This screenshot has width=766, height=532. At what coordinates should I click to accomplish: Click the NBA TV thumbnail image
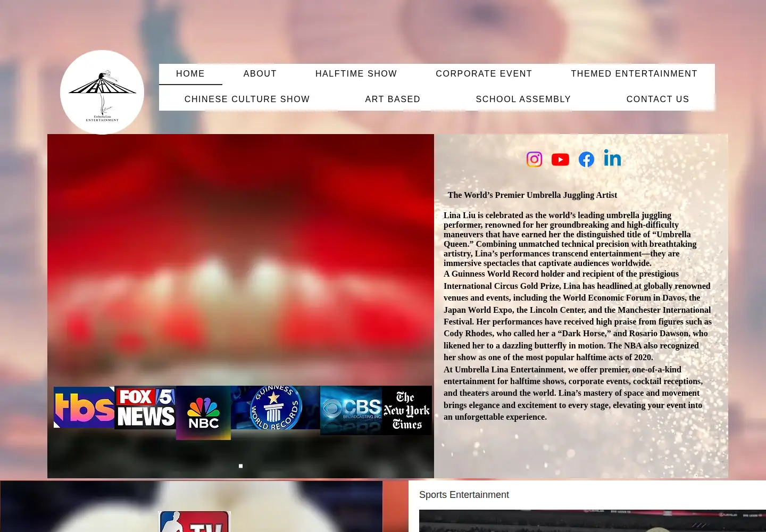tap(194, 521)
